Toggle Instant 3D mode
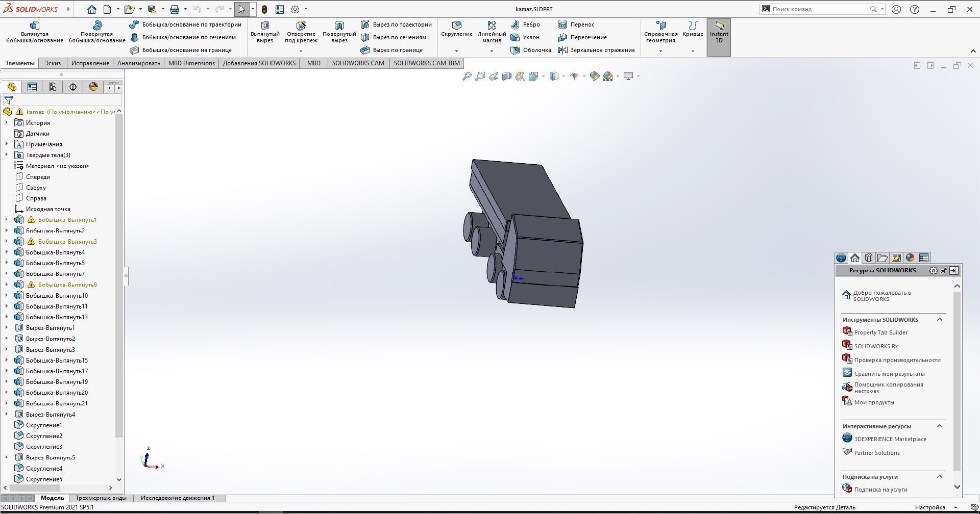Image resolution: width=980 pixels, height=514 pixels. click(719, 37)
